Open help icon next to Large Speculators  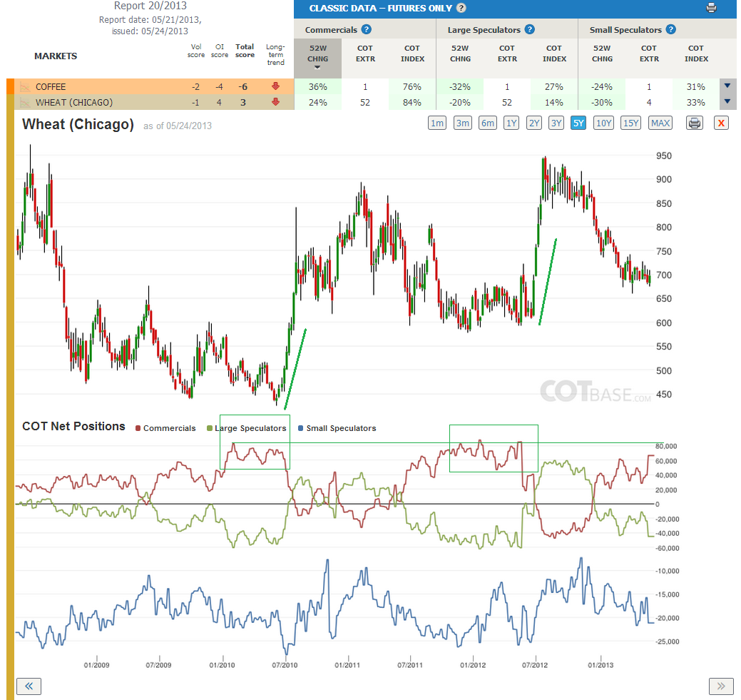click(530, 29)
